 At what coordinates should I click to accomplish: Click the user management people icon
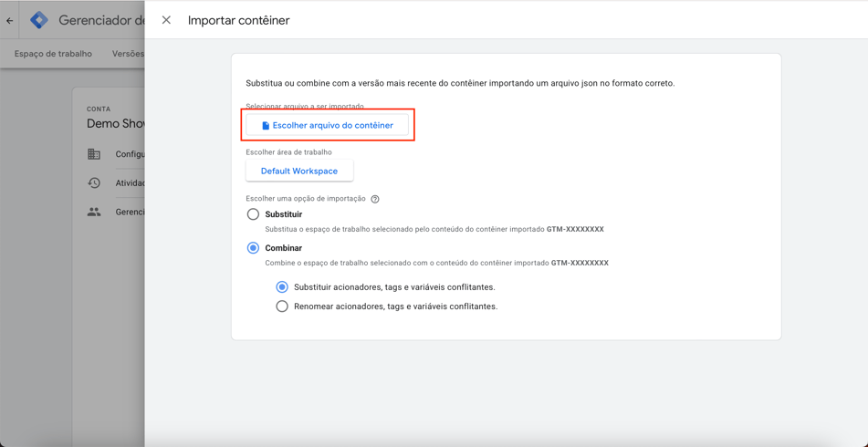point(94,212)
